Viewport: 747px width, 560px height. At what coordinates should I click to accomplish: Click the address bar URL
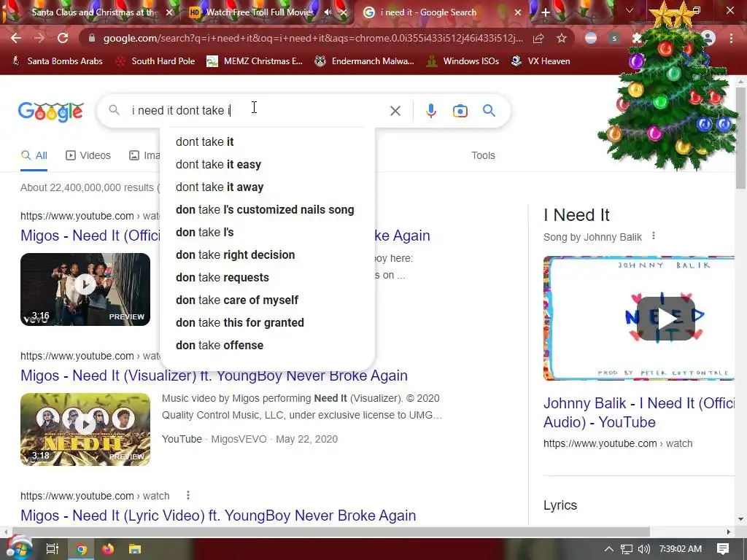[312, 38]
